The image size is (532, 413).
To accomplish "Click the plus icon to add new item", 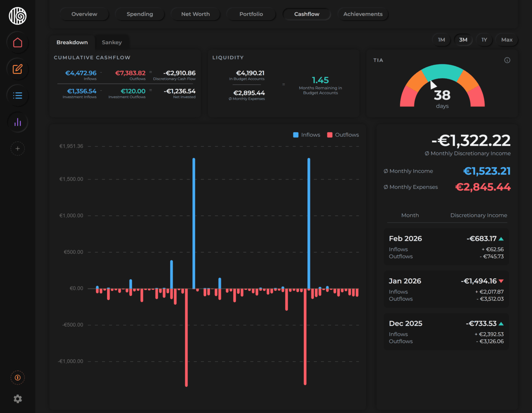I will (18, 148).
